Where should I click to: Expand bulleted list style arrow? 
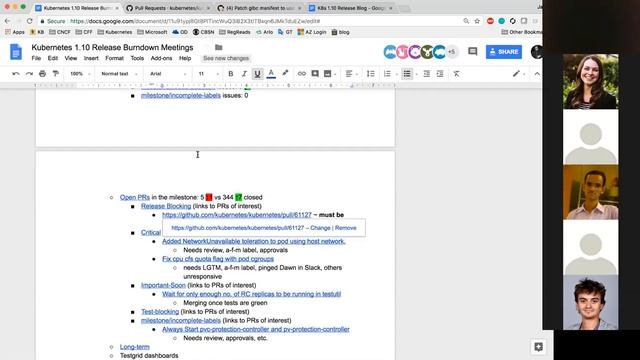pyautogui.click(x=416, y=74)
